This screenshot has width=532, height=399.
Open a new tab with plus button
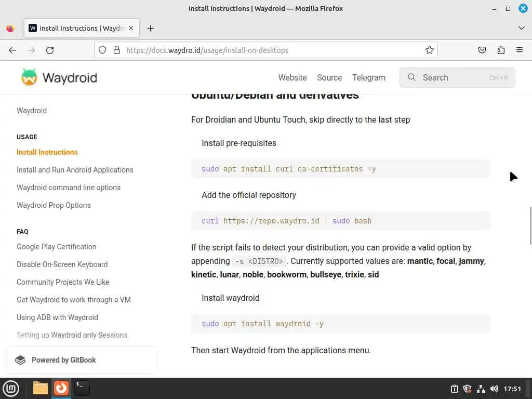(x=151, y=29)
